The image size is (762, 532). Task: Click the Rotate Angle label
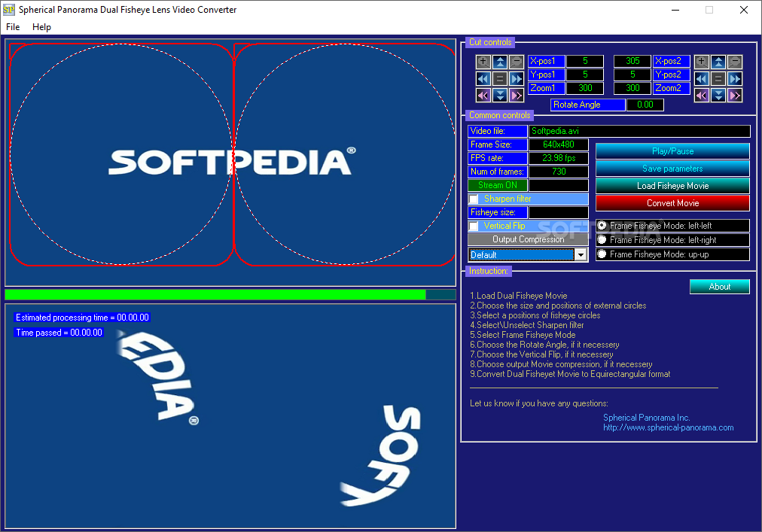pyautogui.click(x=587, y=105)
